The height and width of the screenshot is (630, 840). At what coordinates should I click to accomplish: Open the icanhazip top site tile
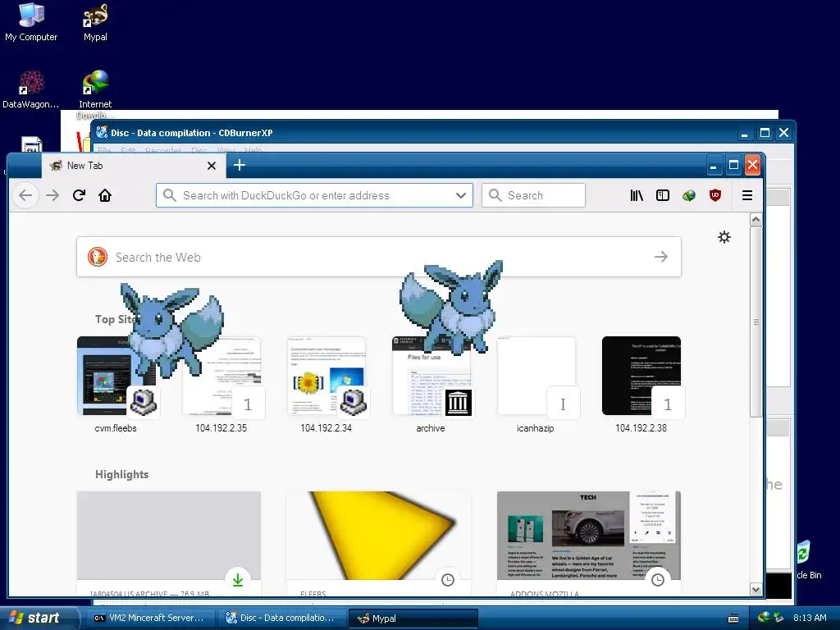point(536,384)
